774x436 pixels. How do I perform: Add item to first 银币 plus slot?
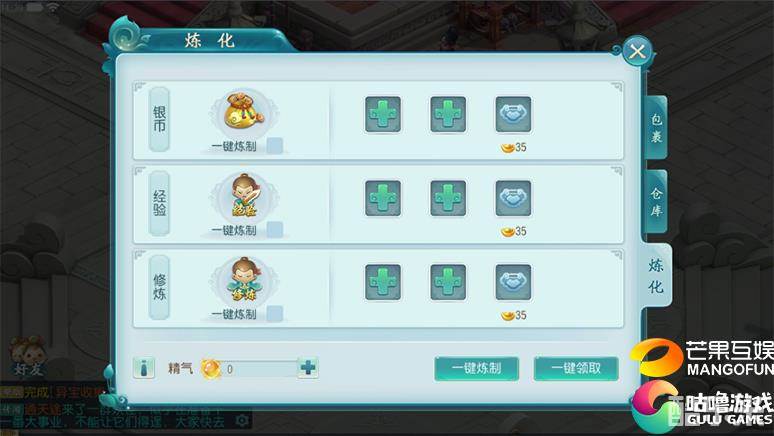click(383, 114)
